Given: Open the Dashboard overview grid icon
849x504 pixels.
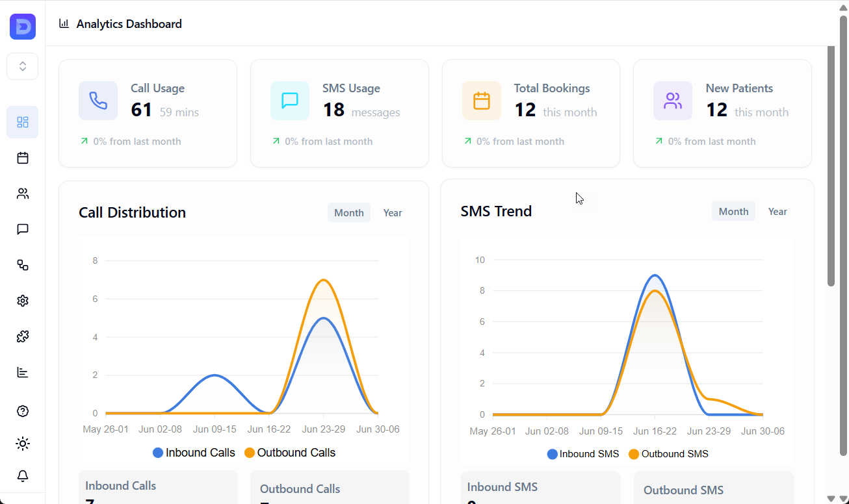Looking at the screenshot, I should coord(22,122).
